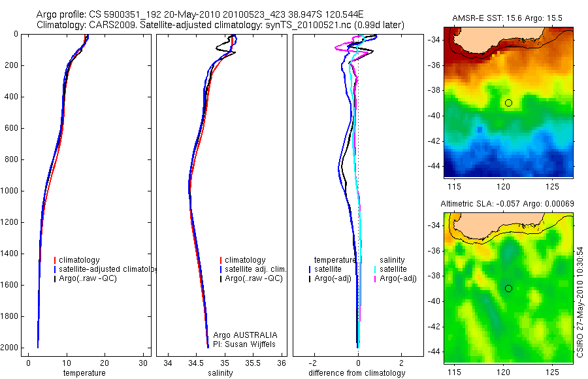Click the blue satellite-adjusted climatology marker in temperature legend
Image resolution: width=588 pixels, height=379 pixels.
click(x=55, y=269)
